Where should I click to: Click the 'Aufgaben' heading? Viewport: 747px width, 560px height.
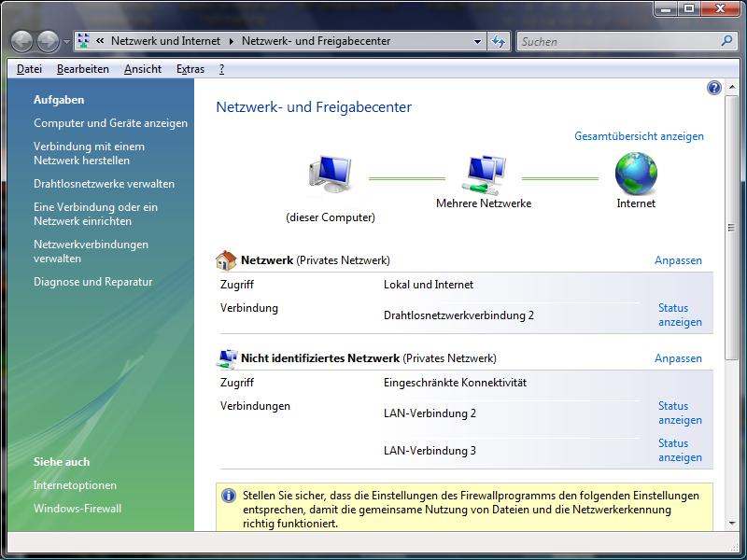point(59,100)
